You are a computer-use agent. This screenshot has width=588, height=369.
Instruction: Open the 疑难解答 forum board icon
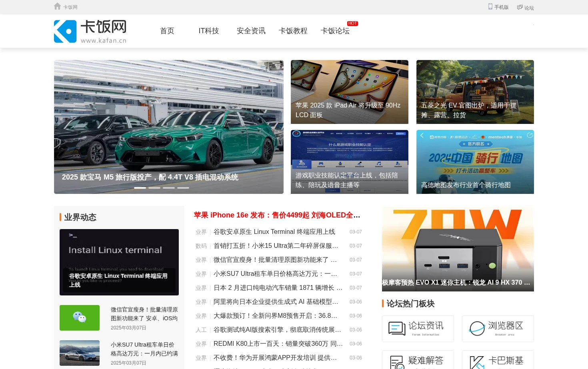tap(418, 360)
